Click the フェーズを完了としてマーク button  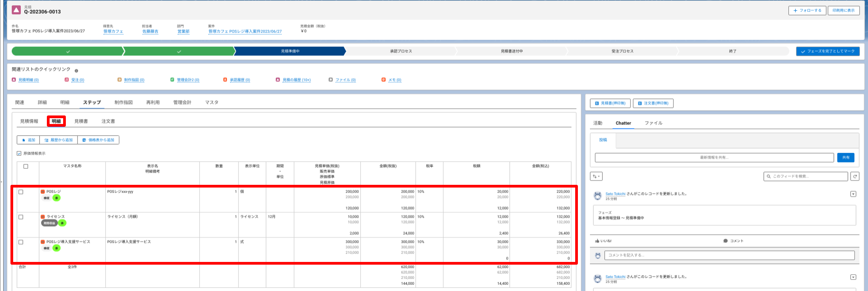click(x=828, y=51)
